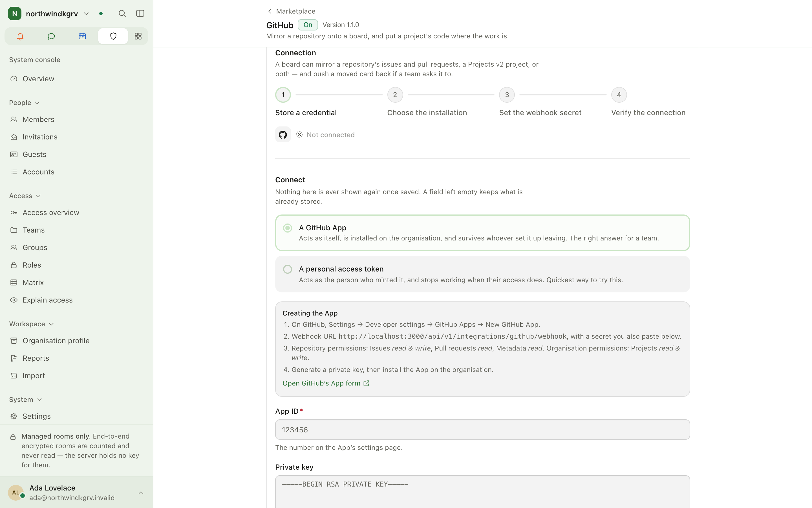Image resolution: width=812 pixels, height=508 pixels.
Task: Open the calendar tab
Action: (82, 36)
